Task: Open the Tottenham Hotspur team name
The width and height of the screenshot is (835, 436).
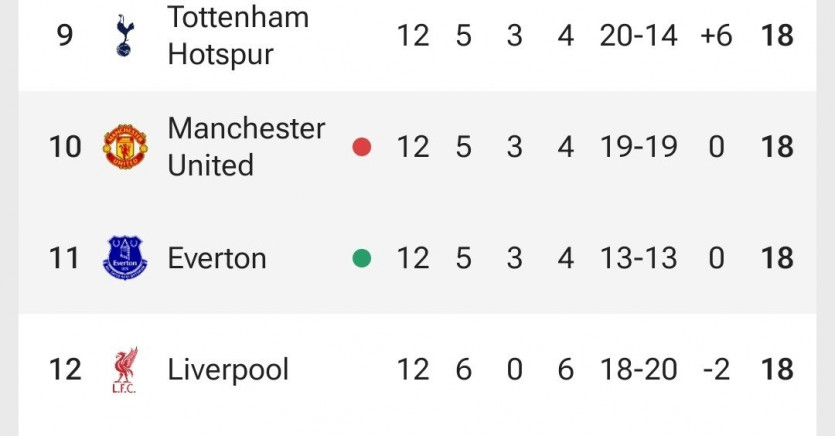Action: click(x=238, y=36)
